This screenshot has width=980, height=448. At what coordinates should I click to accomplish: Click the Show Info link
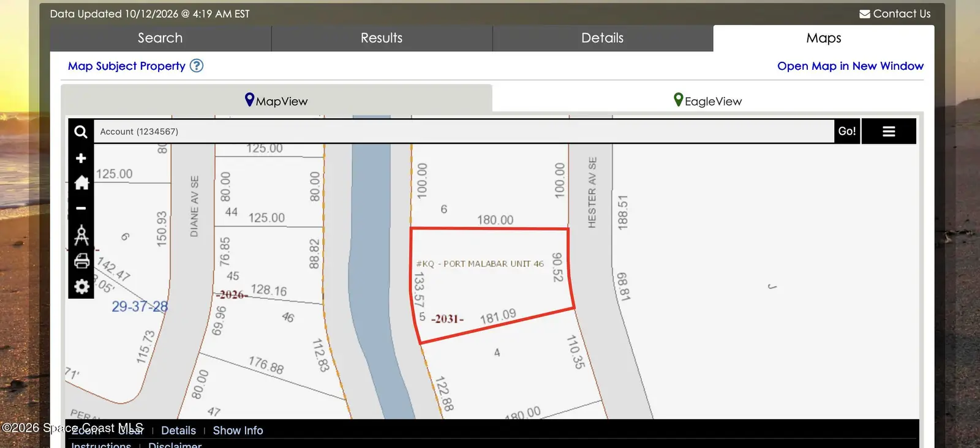point(238,430)
